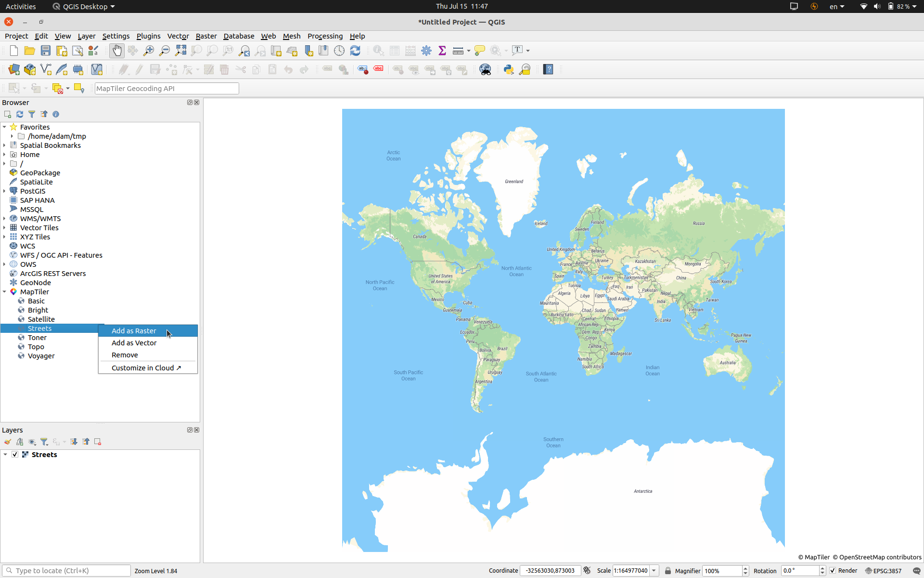This screenshot has height=578, width=924.
Task: Toggle the scale lock icon
Action: tap(667, 570)
